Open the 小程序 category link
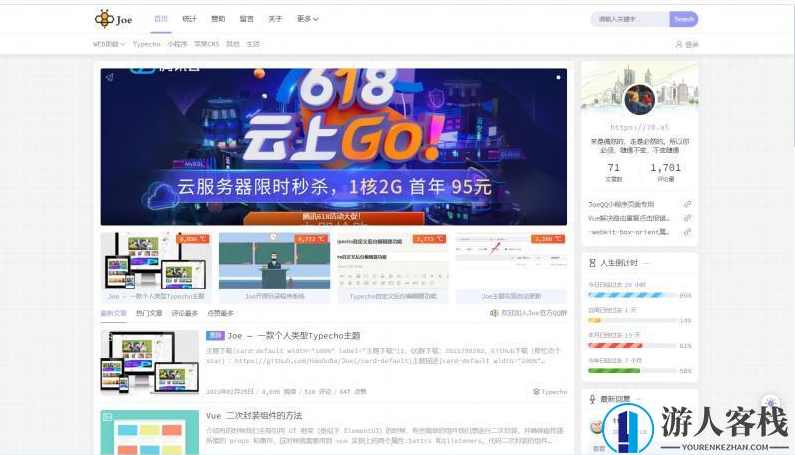Image resolution: width=795 pixels, height=455 pixels. (177, 44)
